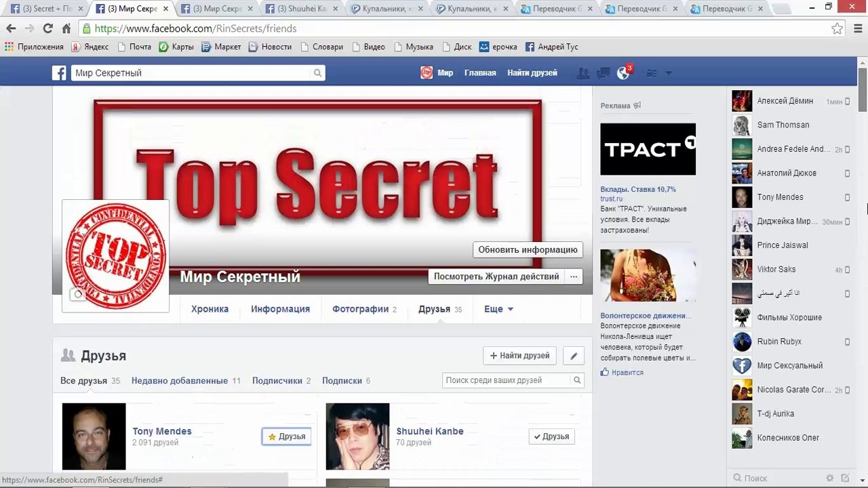The width and height of the screenshot is (868, 488).
Task: Click the Facebook logo in the blue header
Action: 60,73
